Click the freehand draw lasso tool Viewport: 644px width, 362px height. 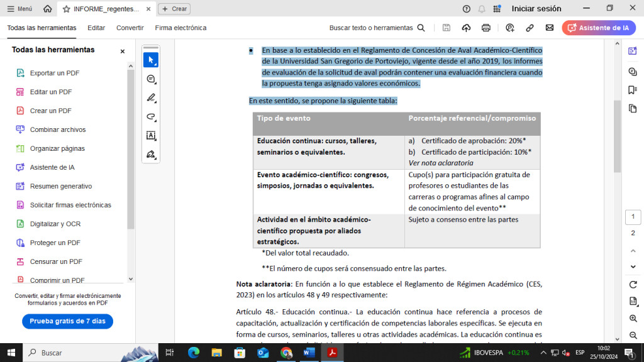[151, 117]
